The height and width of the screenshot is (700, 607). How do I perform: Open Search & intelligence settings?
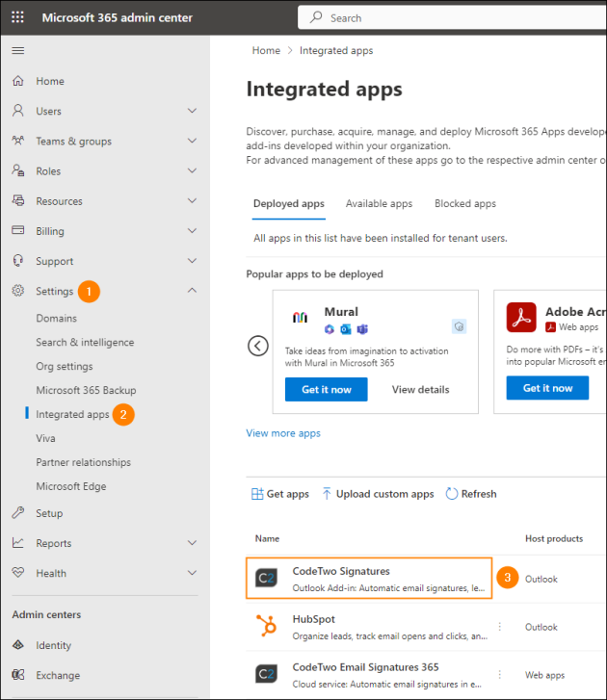[x=85, y=343]
